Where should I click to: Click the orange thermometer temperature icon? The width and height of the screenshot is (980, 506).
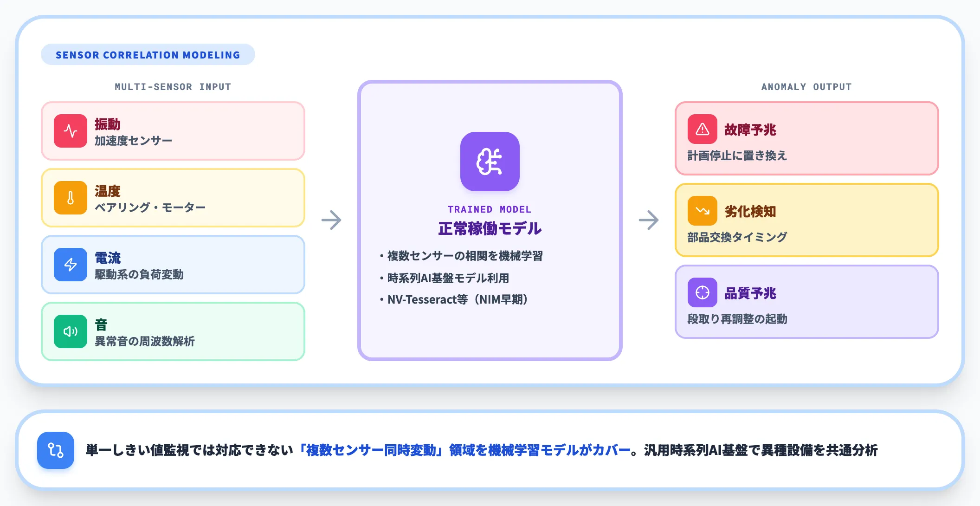click(71, 198)
